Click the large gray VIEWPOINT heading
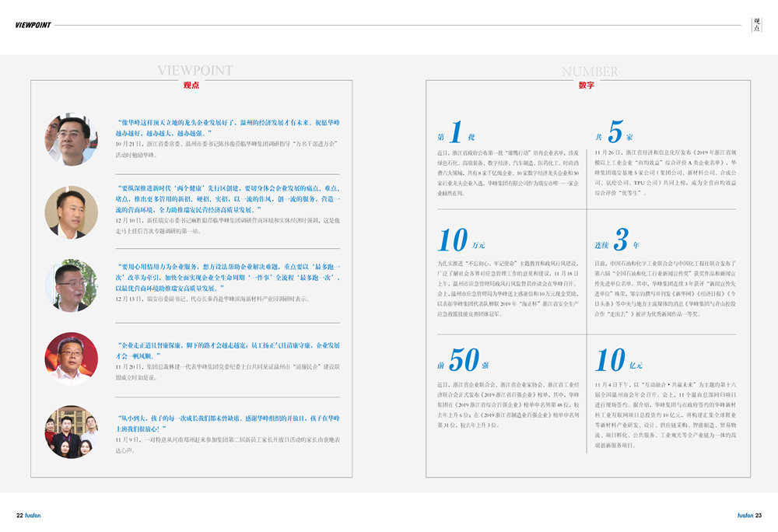The width and height of the screenshot is (778, 532). 195,71
